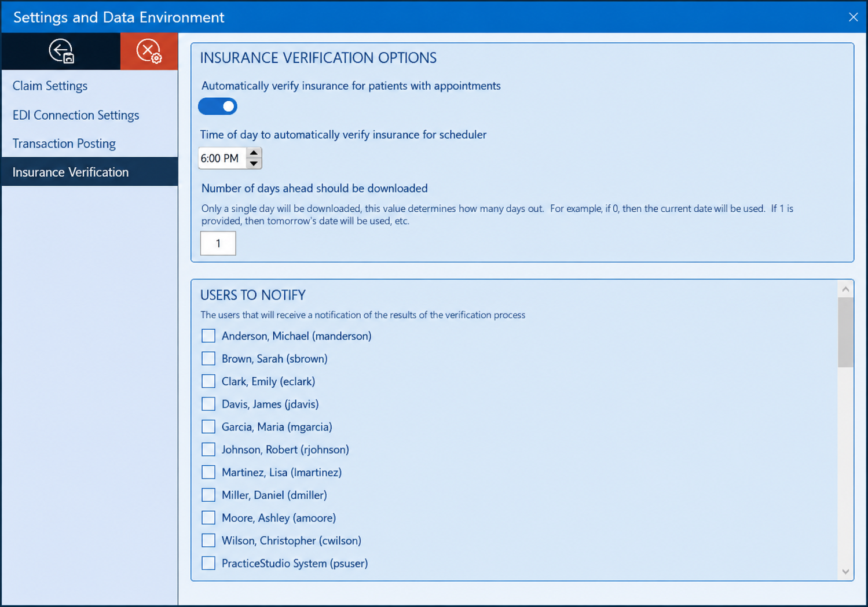Check Wilson, Christopher user checkbox
The height and width of the screenshot is (607, 868).
pyautogui.click(x=208, y=540)
